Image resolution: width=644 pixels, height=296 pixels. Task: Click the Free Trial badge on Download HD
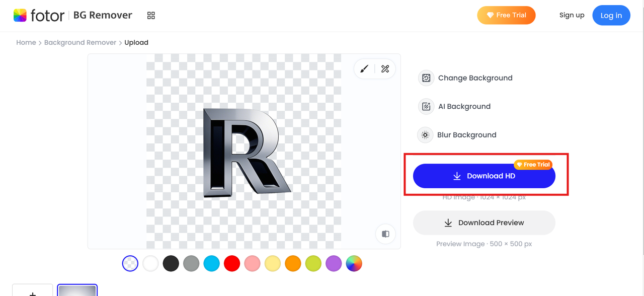click(533, 165)
